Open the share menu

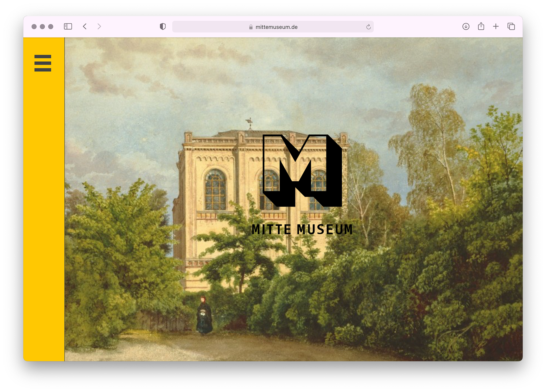[481, 26]
